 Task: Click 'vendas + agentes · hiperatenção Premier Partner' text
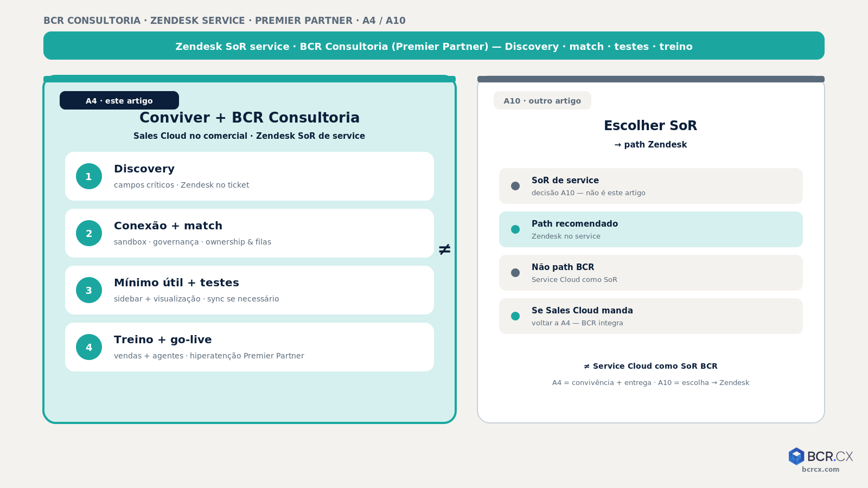coord(209,356)
